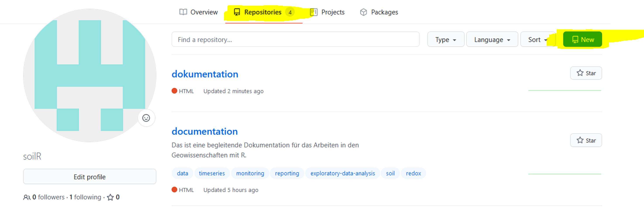Select the soil topic tag
The height and width of the screenshot is (209, 644).
click(x=390, y=173)
